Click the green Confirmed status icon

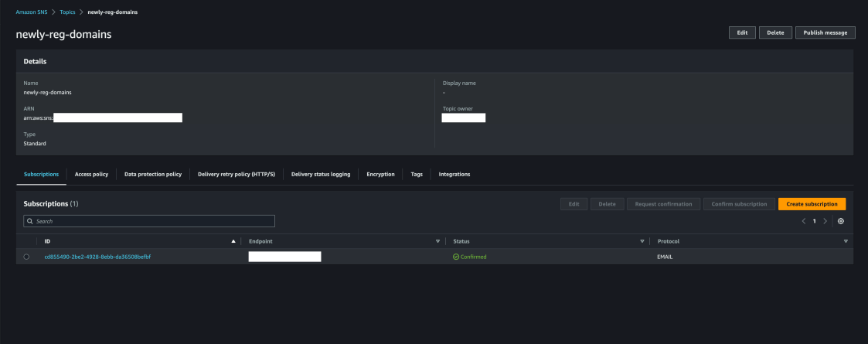[456, 257]
